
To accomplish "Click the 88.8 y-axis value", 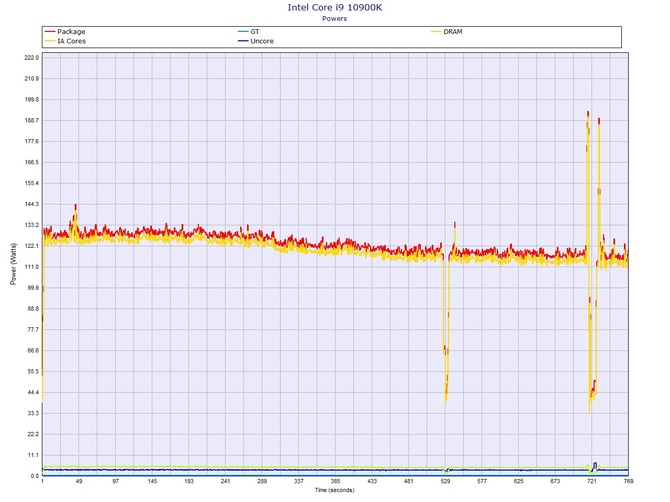I will tap(33, 309).
